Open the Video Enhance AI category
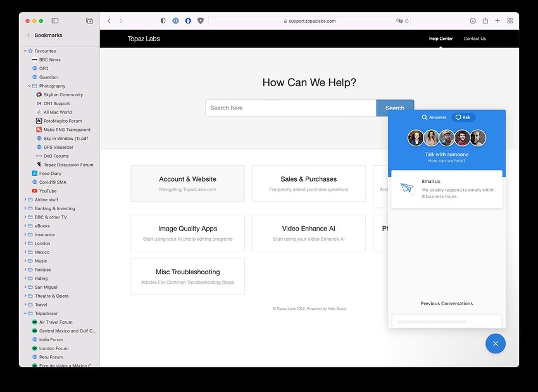This screenshot has width=538, height=392. coord(308,233)
